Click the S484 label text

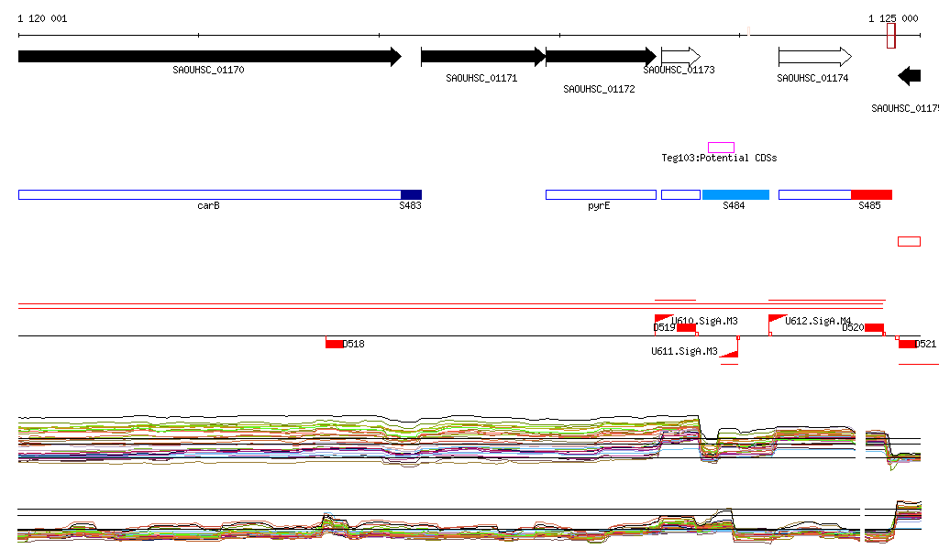(734, 206)
